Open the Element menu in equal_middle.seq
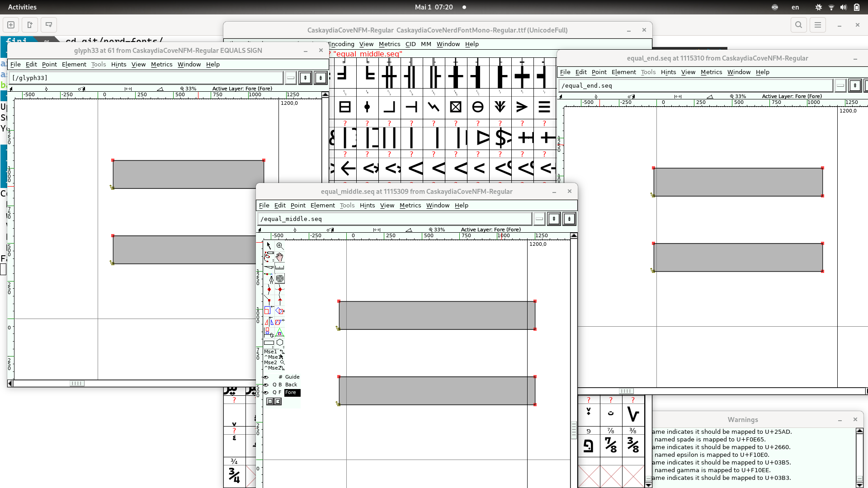868x488 pixels. coord(322,206)
